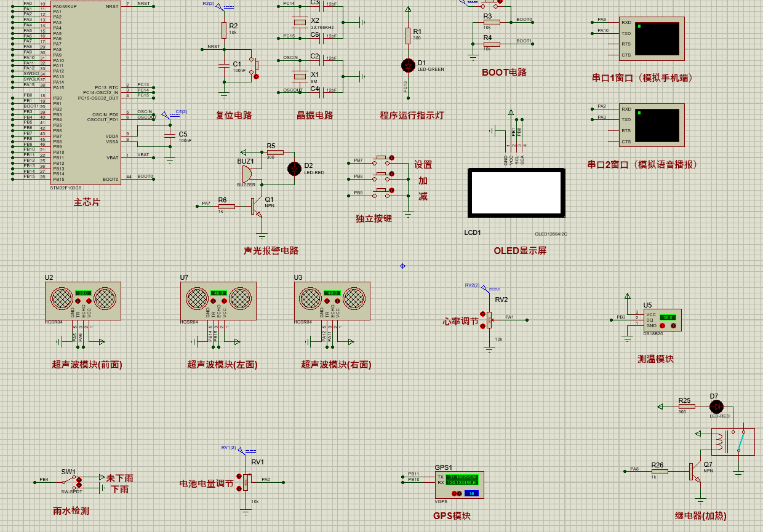Click the BUZ1 buzzer component
The height and width of the screenshot is (532, 763).
(x=247, y=173)
